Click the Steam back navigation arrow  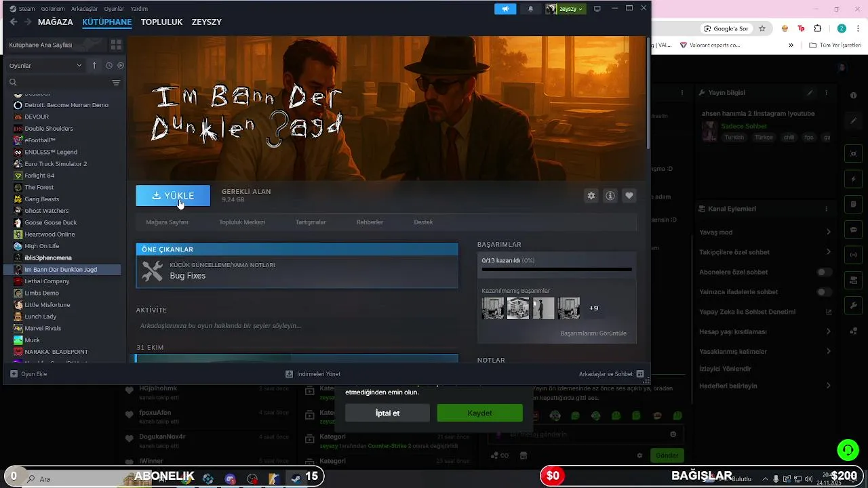point(13,22)
